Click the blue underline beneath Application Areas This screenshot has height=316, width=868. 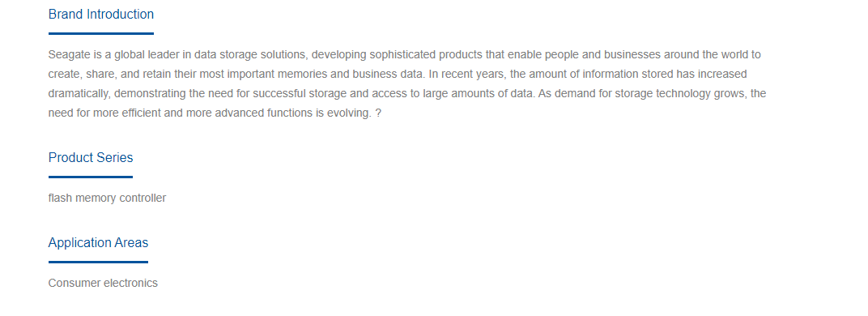(x=98, y=263)
